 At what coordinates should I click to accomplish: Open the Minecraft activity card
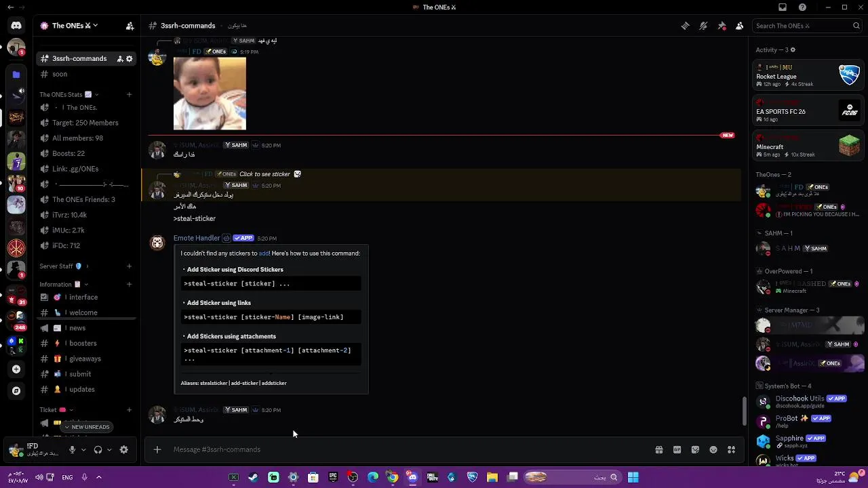click(809, 146)
